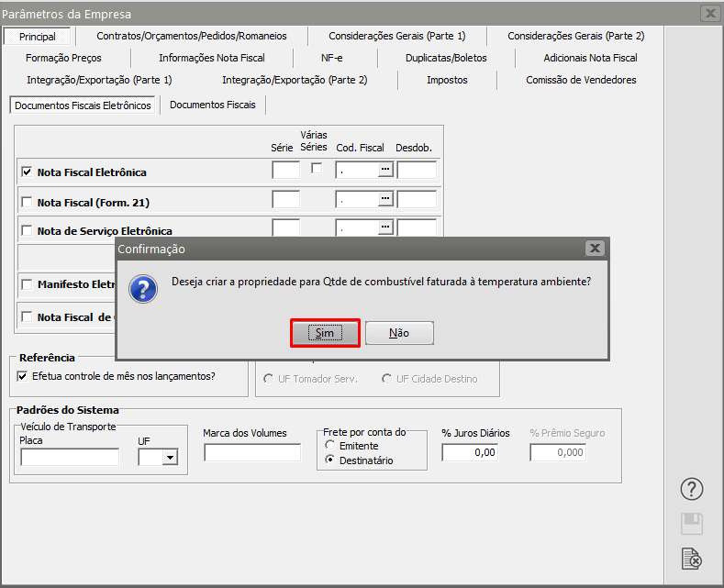
Task: Enable Nota Fiscal (Form. 21) checkbox
Action: coord(27,202)
